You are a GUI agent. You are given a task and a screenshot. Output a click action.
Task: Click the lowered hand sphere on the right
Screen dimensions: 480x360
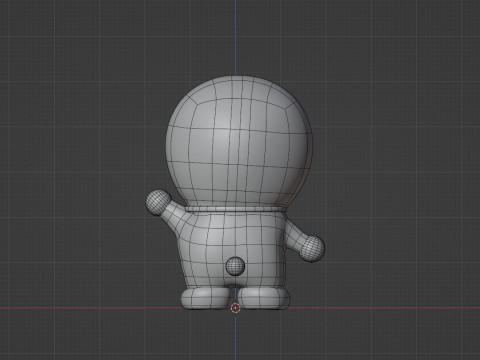click(x=312, y=248)
